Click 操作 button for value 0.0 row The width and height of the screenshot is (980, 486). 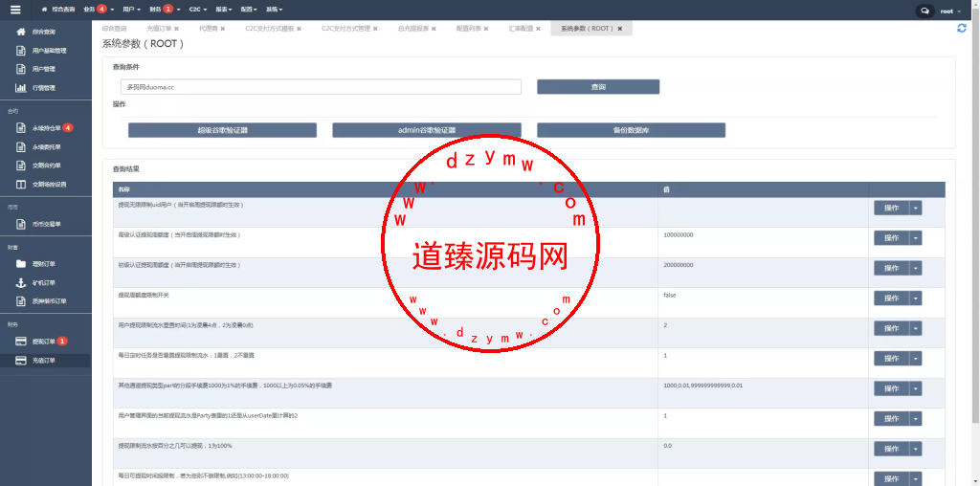tap(892, 449)
